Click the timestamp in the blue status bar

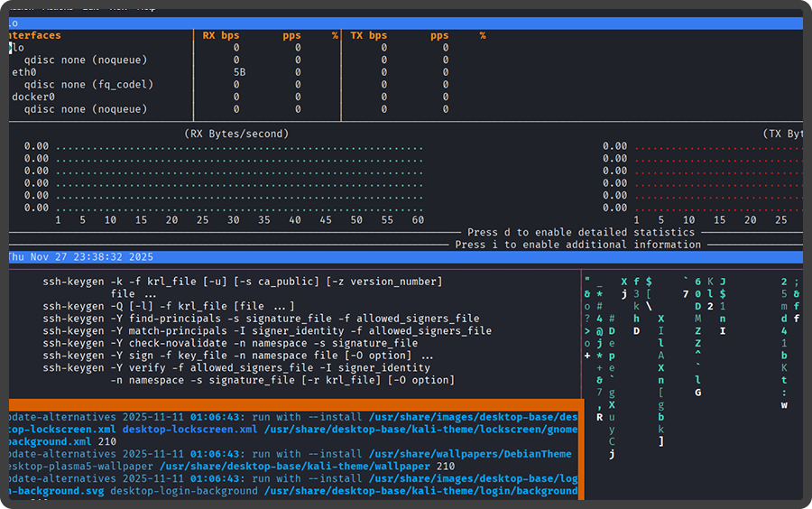pyautogui.click(x=81, y=257)
